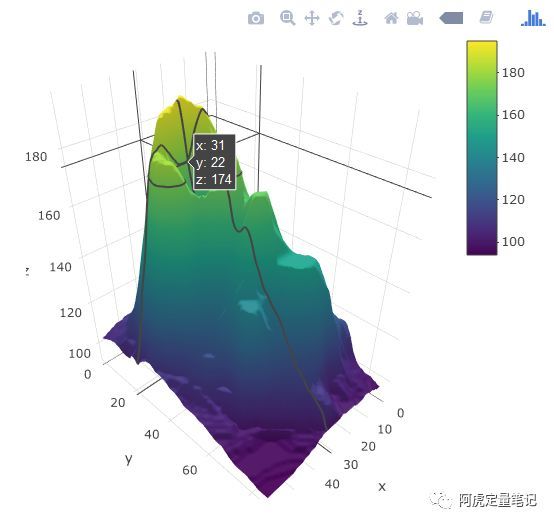Click colorbar tick label 100
Viewport: 554px width, 525px height.
pyautogui.click(x=513, y=242)
